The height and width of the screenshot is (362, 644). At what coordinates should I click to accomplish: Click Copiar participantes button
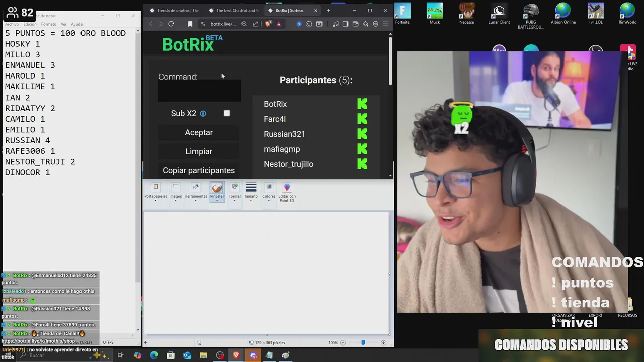tap(199, 170)
